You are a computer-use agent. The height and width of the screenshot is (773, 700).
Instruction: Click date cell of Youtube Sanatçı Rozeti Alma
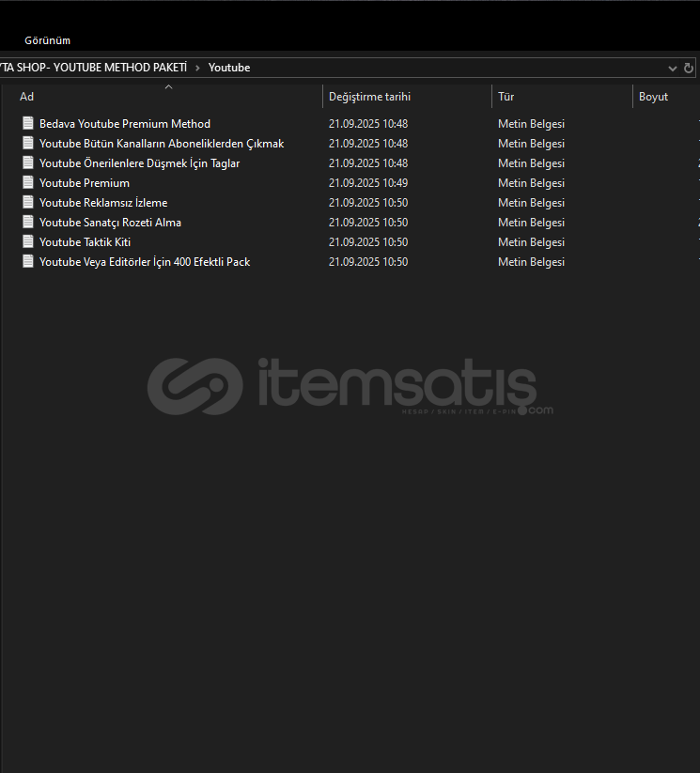tap(368, 223)
